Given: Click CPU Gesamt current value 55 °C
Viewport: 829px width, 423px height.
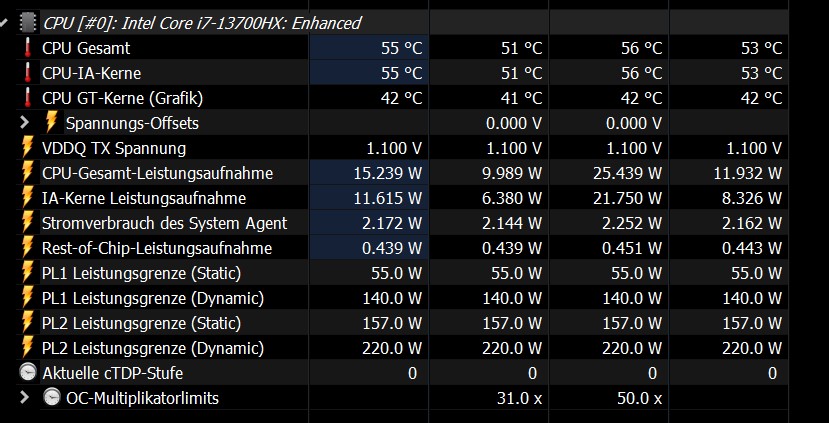Looking at the screenshot, I should 402,48.
